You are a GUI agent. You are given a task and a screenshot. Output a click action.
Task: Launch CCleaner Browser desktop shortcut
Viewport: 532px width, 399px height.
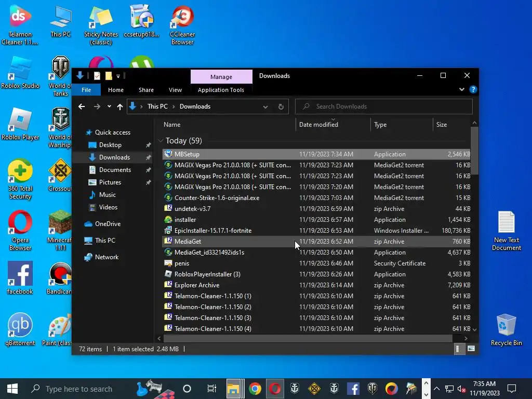pos(182,25)
